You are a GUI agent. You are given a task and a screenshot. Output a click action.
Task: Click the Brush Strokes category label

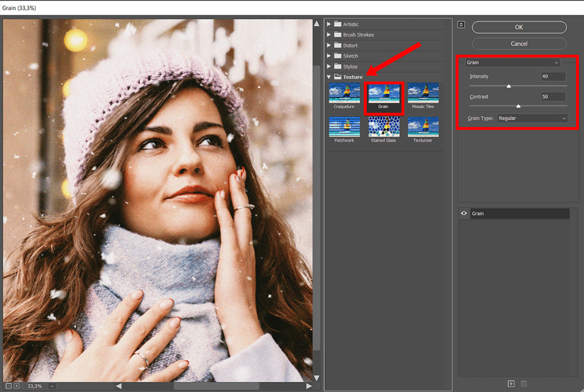click(358, 35)
